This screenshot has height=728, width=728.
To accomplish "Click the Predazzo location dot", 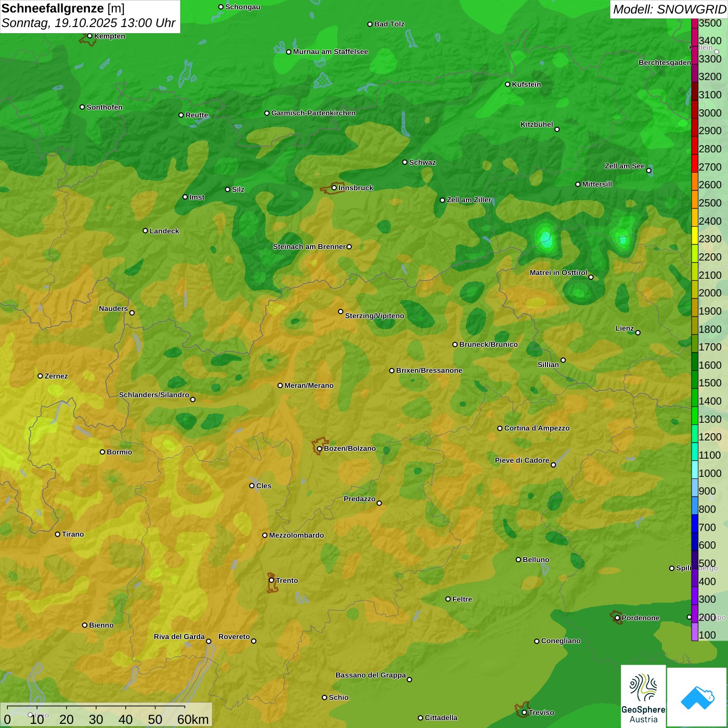I will coord(379,503).
